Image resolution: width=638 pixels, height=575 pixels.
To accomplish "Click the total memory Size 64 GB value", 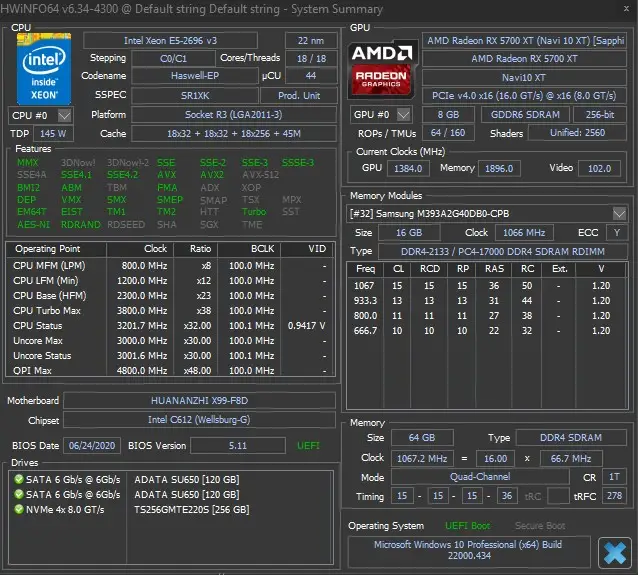I will point(422,437).
